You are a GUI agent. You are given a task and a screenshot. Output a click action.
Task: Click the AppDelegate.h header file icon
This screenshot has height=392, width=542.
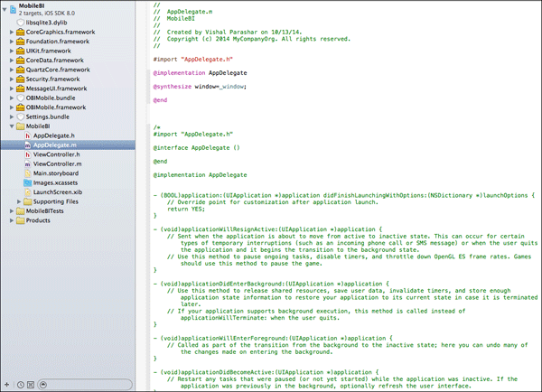coord(27,135)
